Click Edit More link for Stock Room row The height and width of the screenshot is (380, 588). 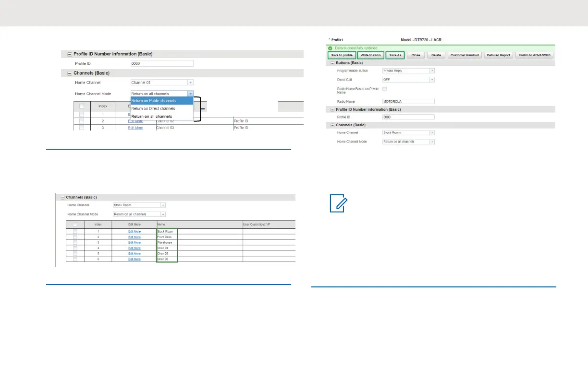tap(135, 231)
